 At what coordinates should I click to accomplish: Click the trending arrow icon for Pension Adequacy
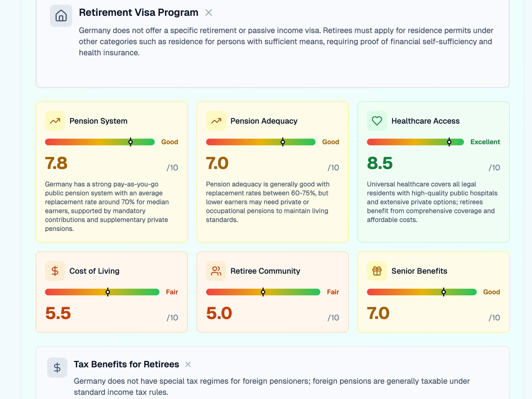(216, 121)
